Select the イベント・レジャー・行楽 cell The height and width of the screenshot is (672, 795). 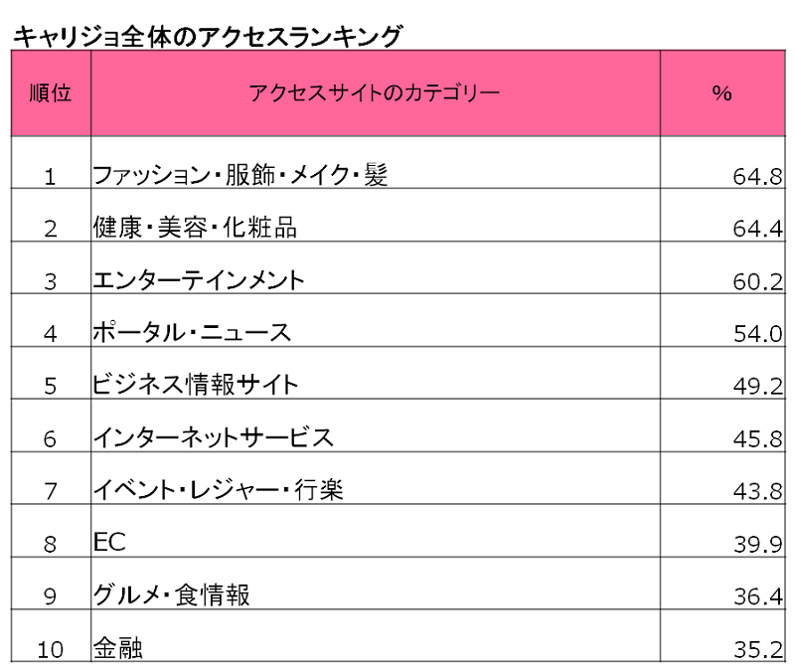(218, 490)
